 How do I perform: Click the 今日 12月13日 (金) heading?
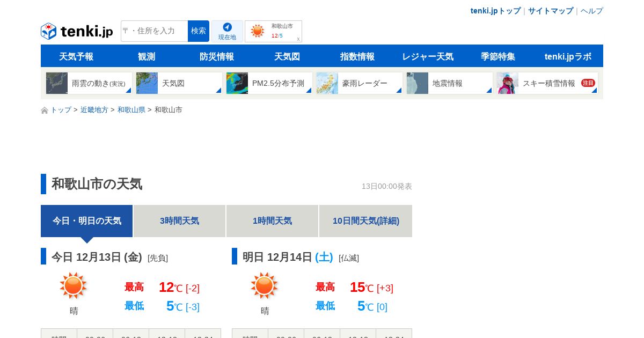tap(97, 257)
